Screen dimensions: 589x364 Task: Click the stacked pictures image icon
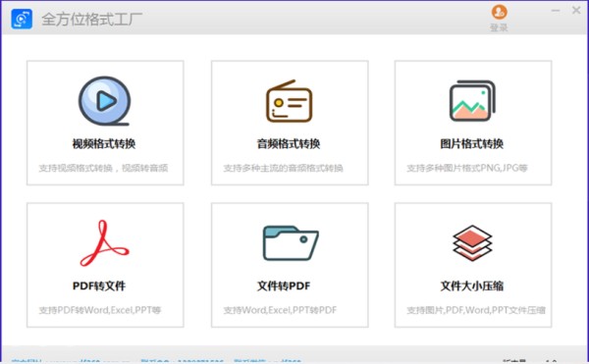(x=472, y=101)
